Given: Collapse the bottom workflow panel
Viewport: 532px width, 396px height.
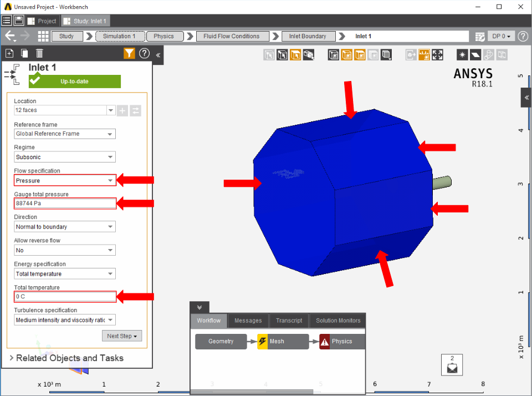Looking at the screenshot, I should point(199,307).
